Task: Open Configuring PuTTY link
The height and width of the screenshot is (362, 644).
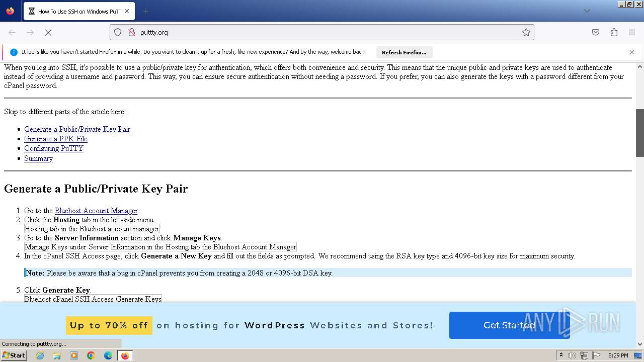Action: 54,148
